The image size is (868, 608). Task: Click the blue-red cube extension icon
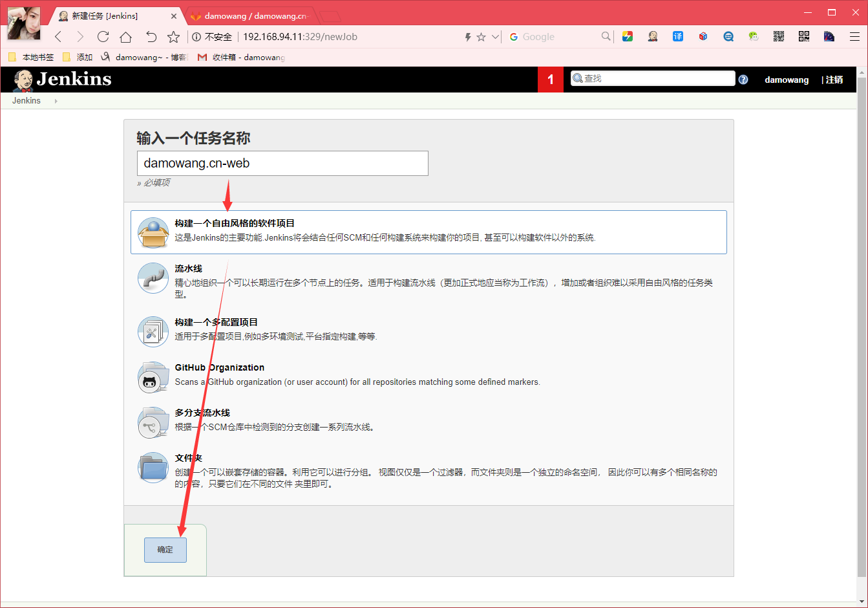[x=703, y=36]
